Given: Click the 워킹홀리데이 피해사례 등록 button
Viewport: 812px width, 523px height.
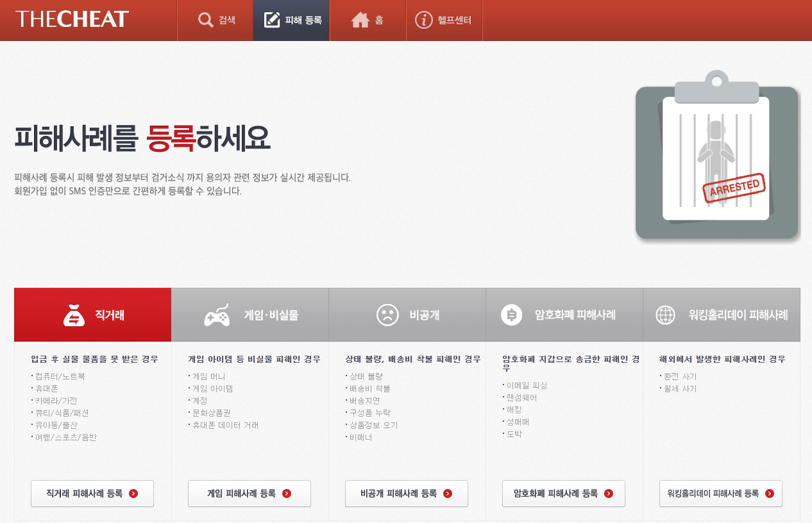Looking at the screenshot, I should tap(721, 494).
